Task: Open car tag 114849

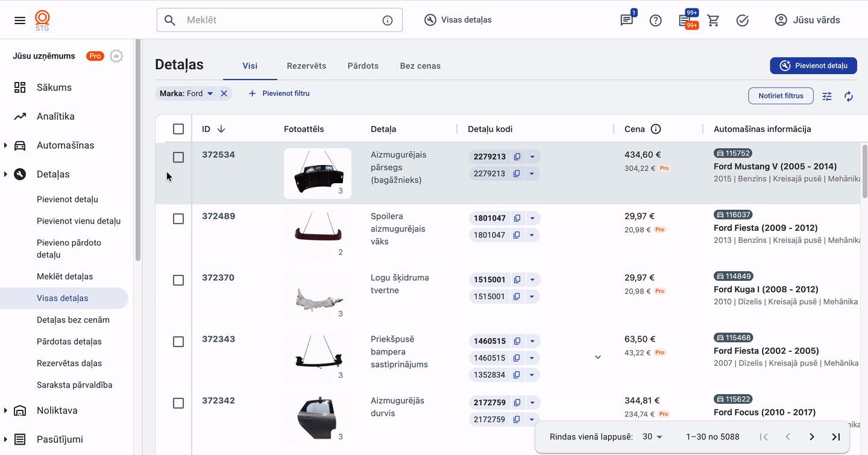Action: 733,277
